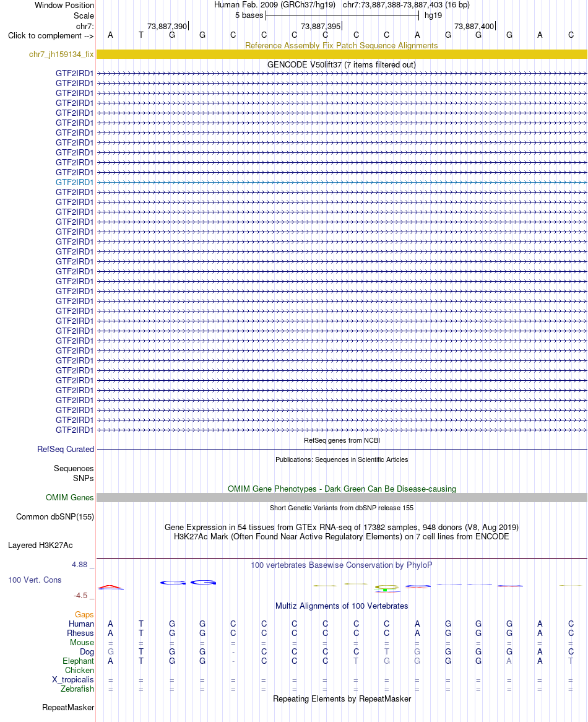588x722 pixels.
Task: Click the Human species row label
Action: tap(82, 624)
